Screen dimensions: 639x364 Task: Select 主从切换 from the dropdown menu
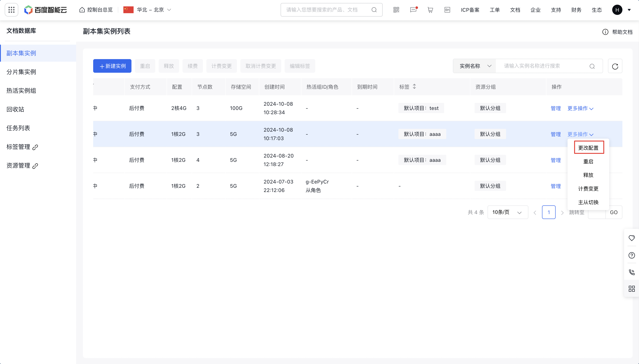[x=588, y=202]
